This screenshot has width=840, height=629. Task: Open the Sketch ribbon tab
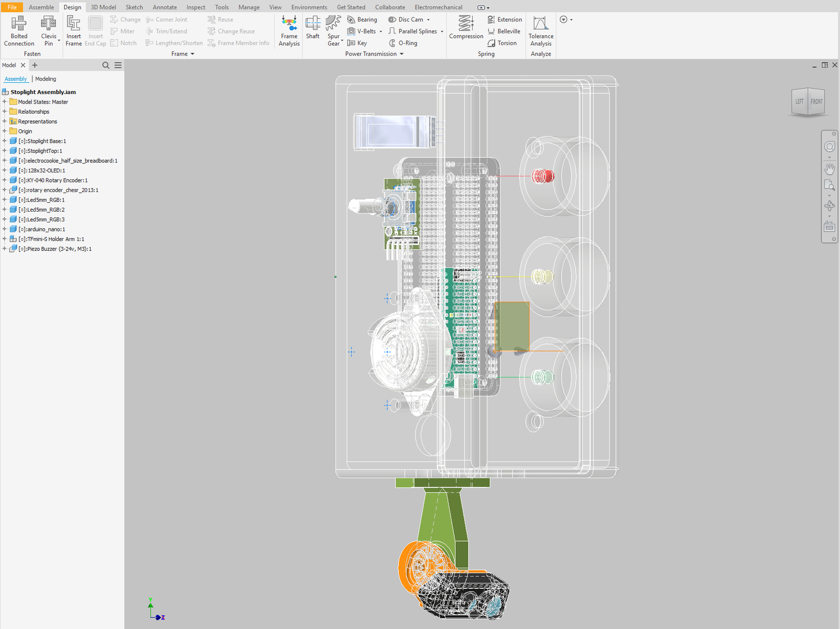tap(134, 7)
